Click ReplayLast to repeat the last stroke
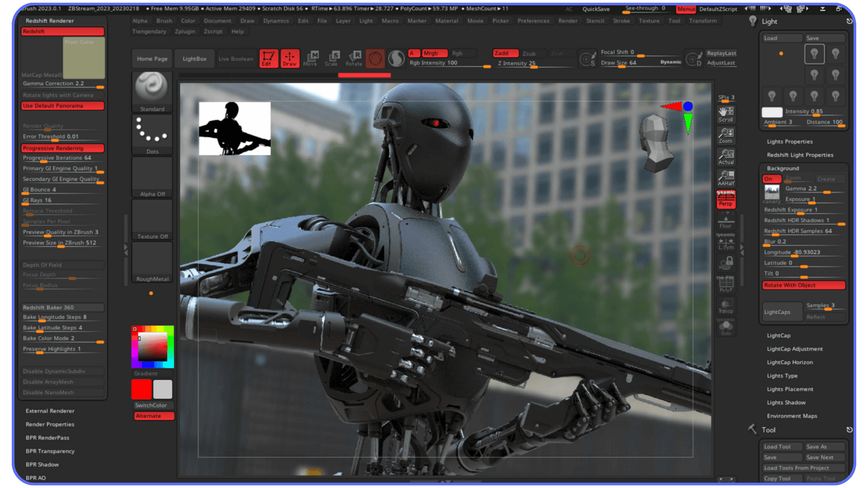 tap(721, 53)
